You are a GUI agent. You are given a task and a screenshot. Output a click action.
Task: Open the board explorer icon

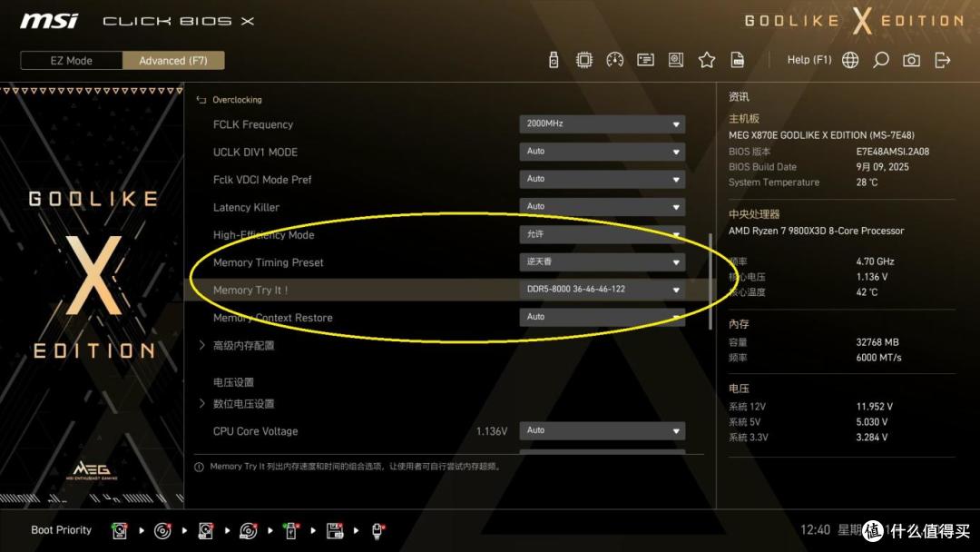[676, 60]
